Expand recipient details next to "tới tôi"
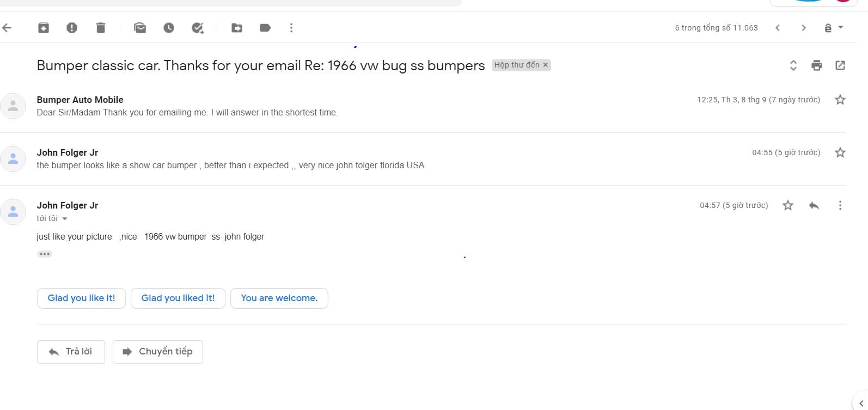Screen dimensions: 868x410 point(65,219)
